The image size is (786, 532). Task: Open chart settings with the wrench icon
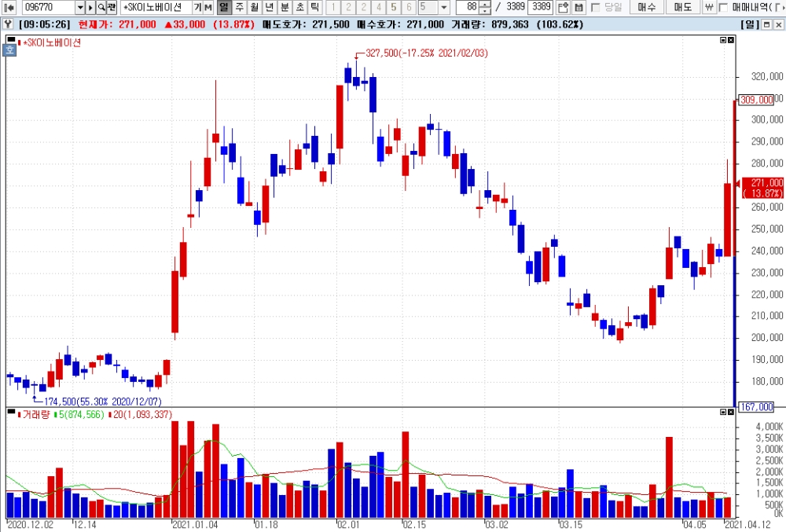coord(8,24)
